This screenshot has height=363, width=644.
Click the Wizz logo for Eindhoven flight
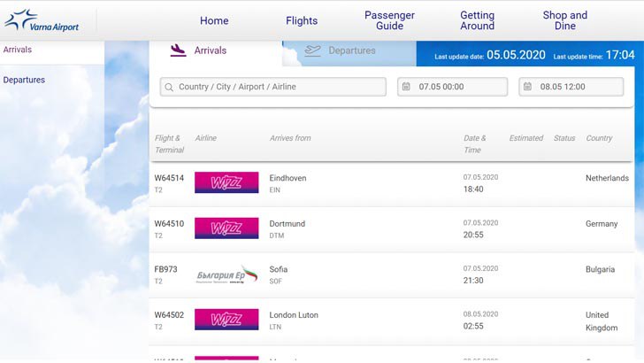226,182
